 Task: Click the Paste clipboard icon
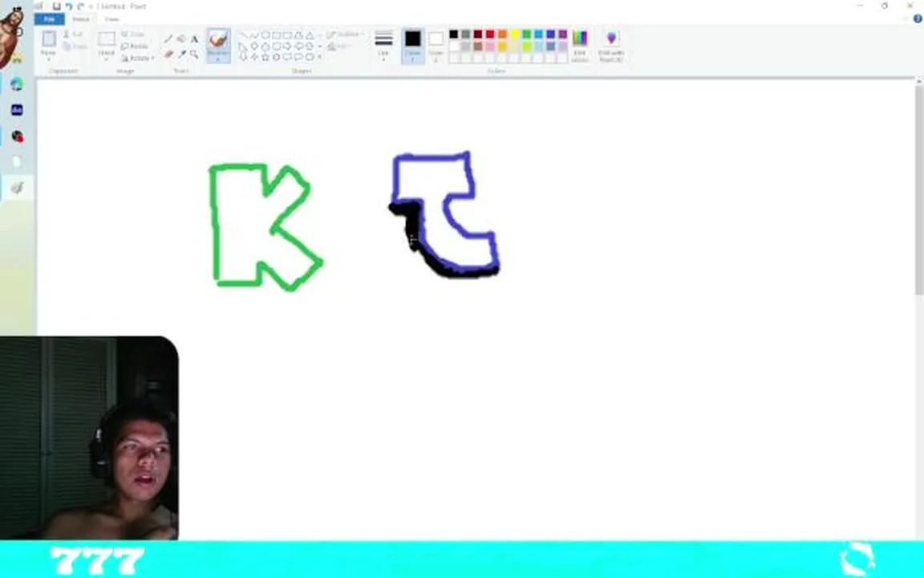(48, 39)
